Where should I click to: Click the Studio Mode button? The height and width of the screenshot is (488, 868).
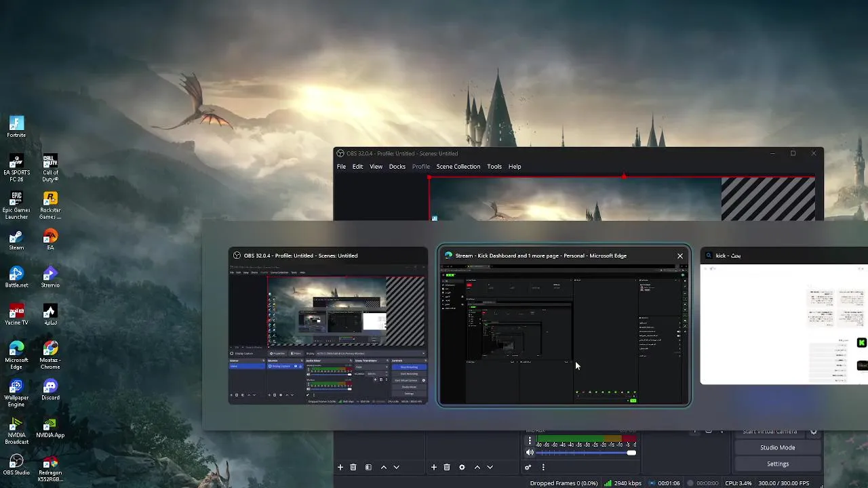(x=778, y=447)
